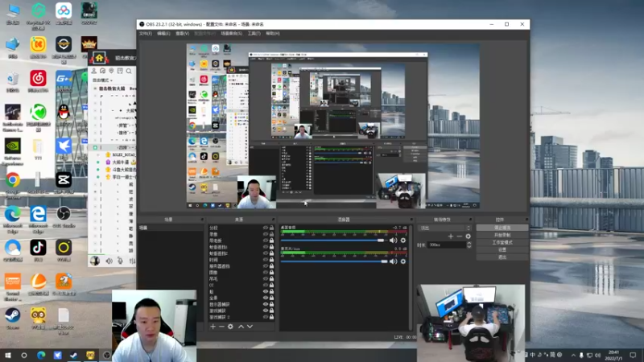Open 桌面音频 mixer settings gear
Viewport: 644px width, 362px height.
point(403,241)
